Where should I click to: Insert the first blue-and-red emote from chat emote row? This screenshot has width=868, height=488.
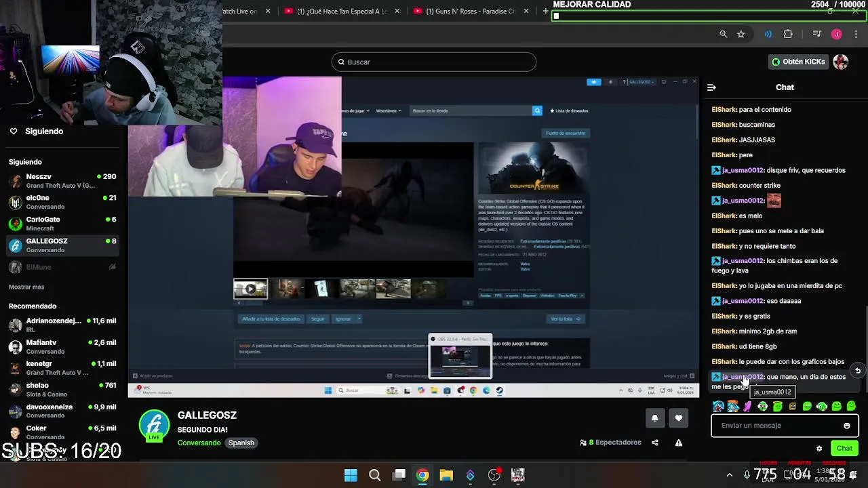click(x=718, y=407)
